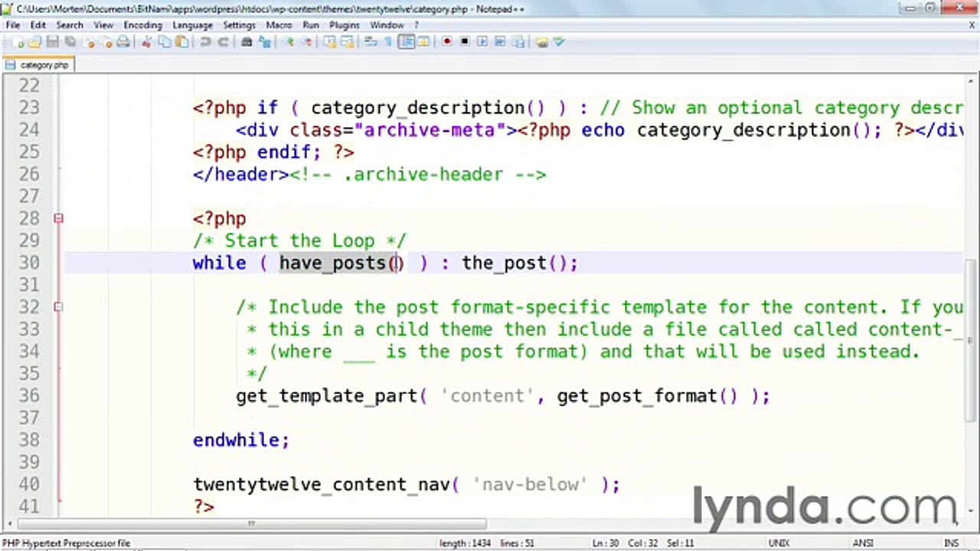Screen dimensions: 980x551
Task: Click the Save All toolbar icon
Action: [70, 42]
